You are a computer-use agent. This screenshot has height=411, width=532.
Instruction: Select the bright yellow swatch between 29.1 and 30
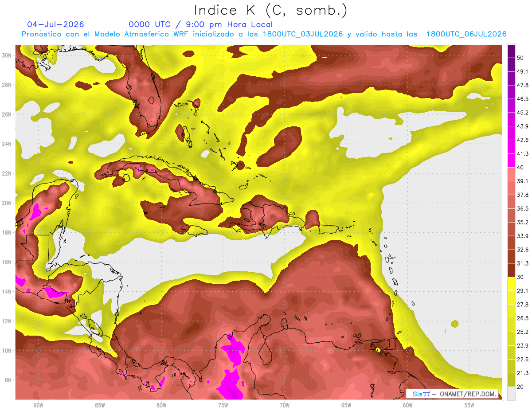(511, 284)
